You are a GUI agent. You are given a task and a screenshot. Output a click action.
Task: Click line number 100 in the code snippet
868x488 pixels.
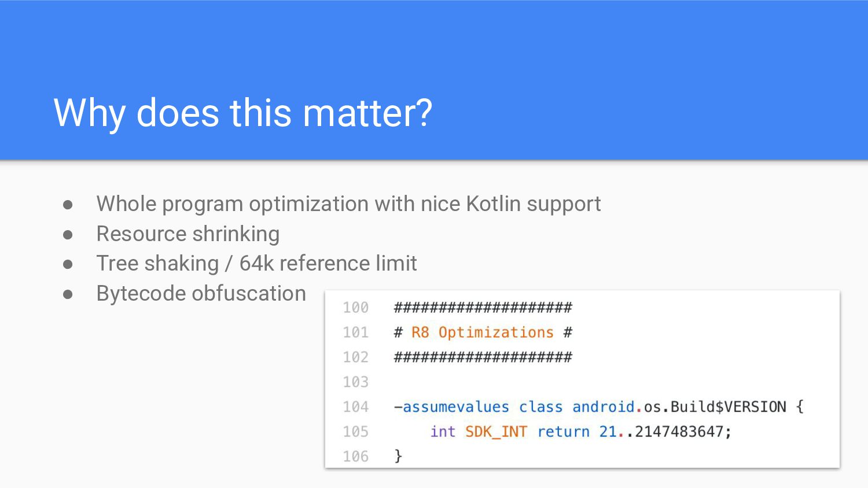pyautogui.click(x=355, y=308)
